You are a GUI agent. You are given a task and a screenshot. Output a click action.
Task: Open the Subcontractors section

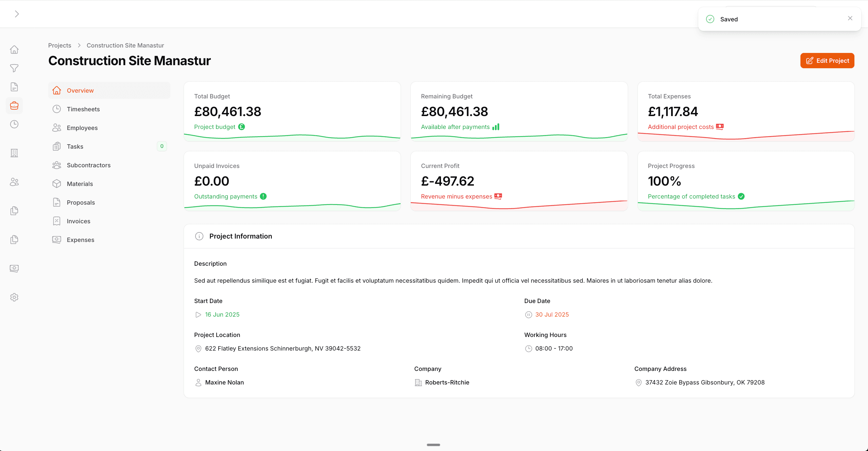click(89, 165)
